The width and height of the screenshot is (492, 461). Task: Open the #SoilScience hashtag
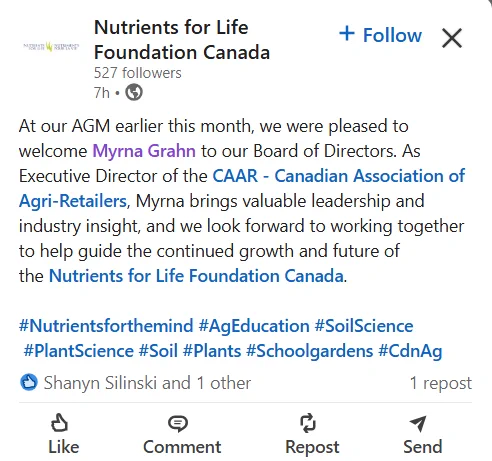(x=364, y=326)
